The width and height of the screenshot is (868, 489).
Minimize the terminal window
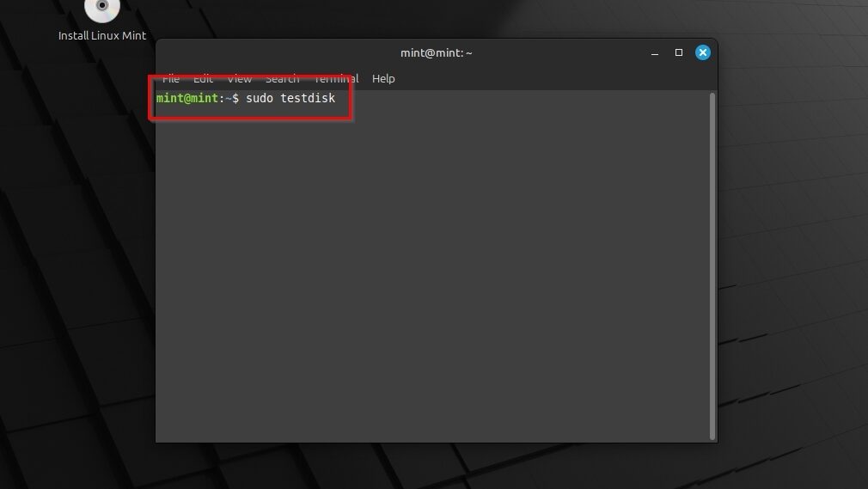[654, 52]
